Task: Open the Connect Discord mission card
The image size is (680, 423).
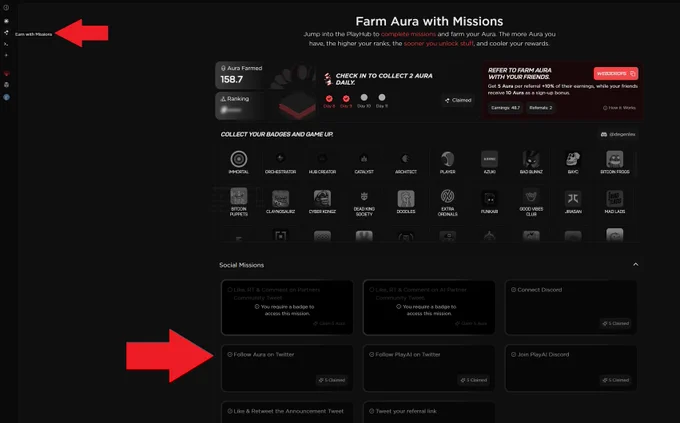Action: tap(571, 308)
